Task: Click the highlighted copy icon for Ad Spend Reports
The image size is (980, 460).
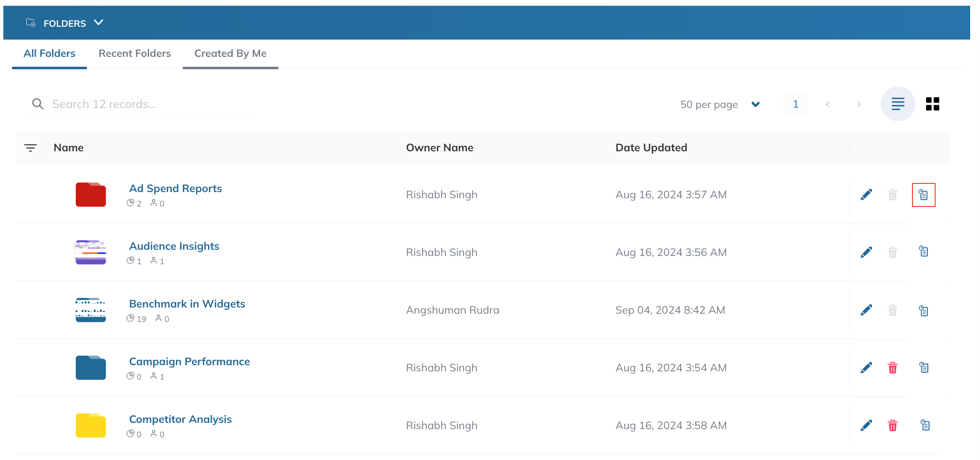Action: pyautogui.click(x=924, y=195)
